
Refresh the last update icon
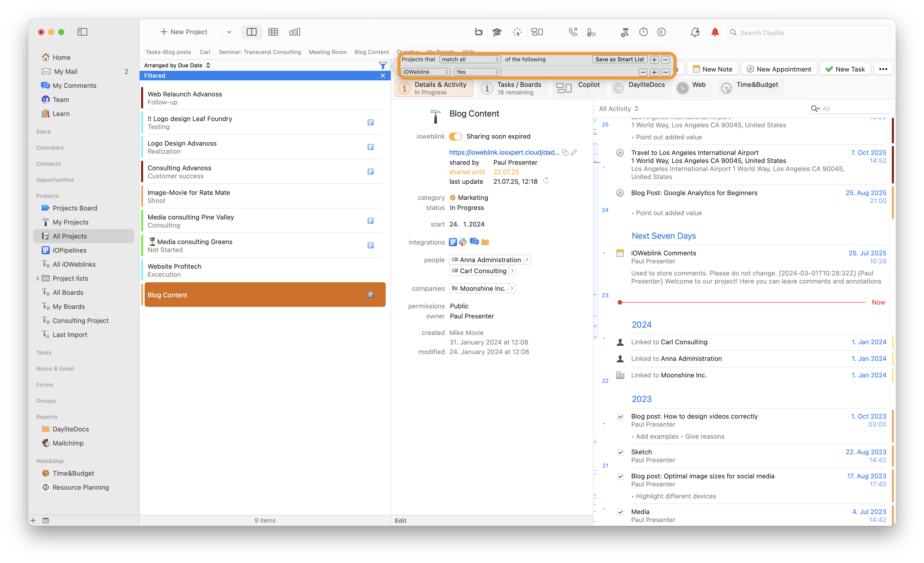coord(546,181)
